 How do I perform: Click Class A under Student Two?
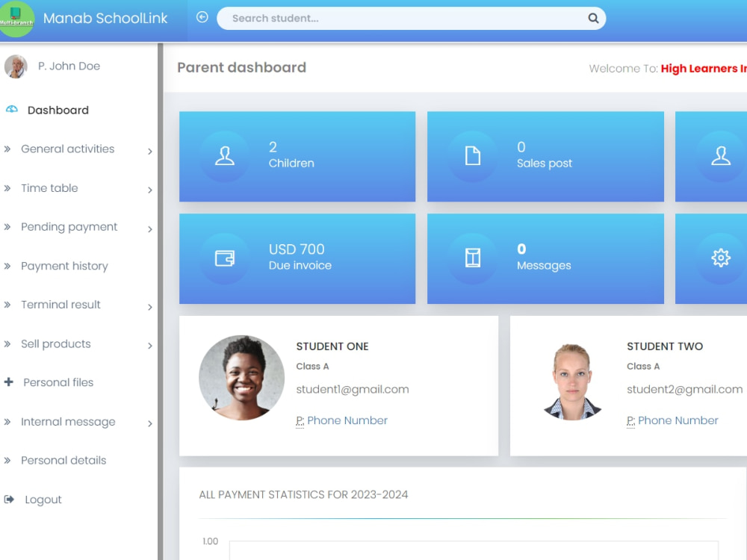pyautogui.click(x=643, y=366)
